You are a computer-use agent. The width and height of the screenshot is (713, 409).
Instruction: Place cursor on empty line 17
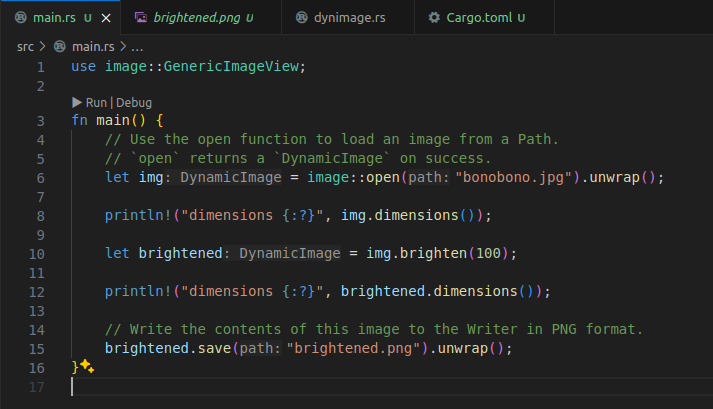[300, 386]
